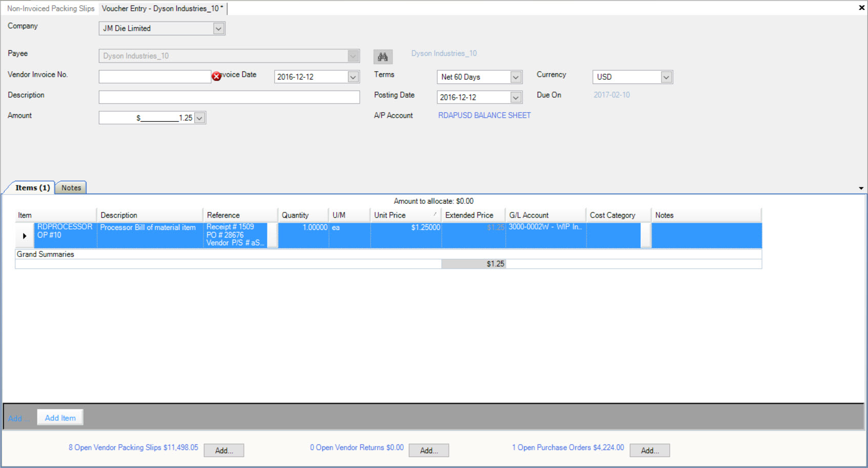
Task: Click the $1.25000 unit price cell
Action: [x=406, y=236]
